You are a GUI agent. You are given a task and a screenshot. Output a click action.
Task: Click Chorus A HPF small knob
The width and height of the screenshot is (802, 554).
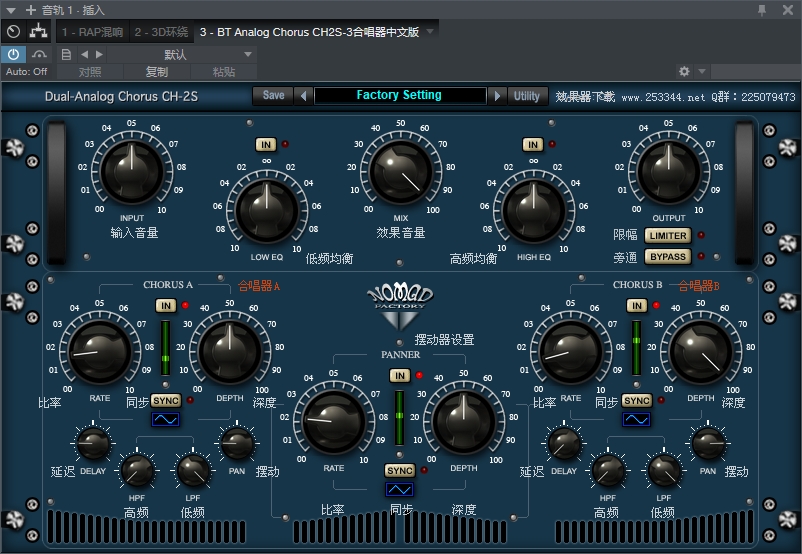137,471
